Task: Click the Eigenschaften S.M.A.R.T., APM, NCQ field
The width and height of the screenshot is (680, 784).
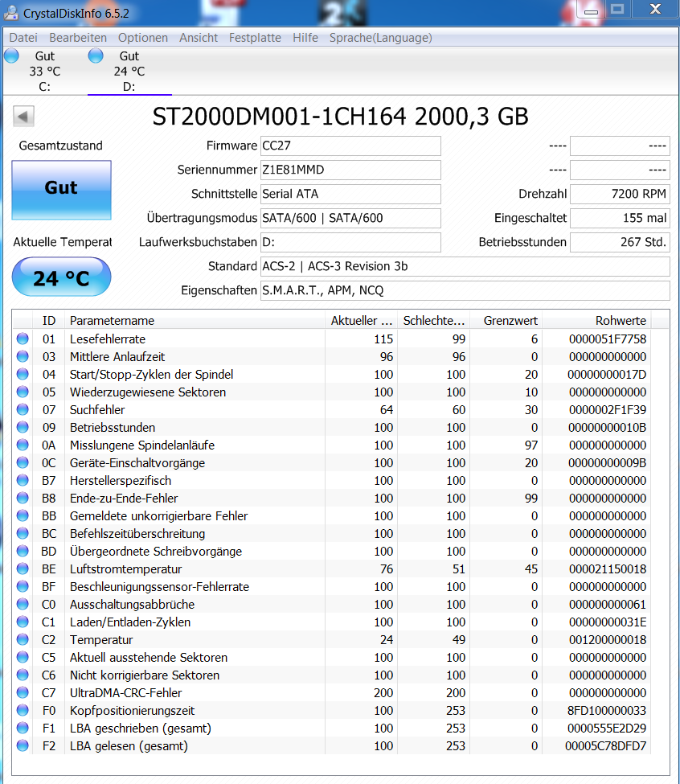Action: coord(465,290)
